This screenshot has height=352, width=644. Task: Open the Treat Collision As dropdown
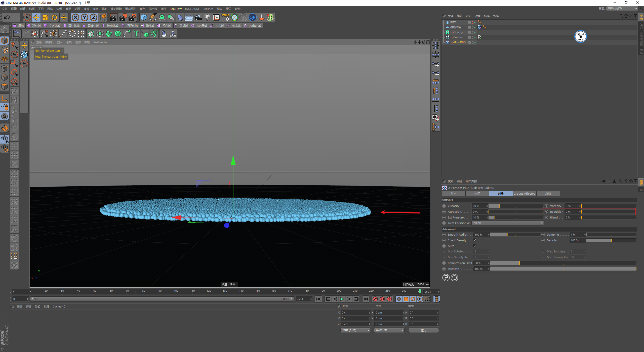507,223
